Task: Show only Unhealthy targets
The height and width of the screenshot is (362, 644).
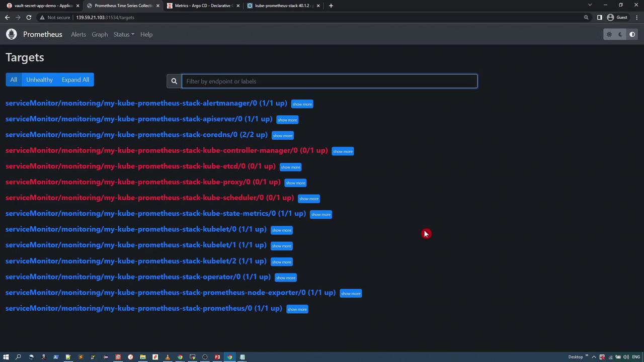Action: [x=39, y=79]
